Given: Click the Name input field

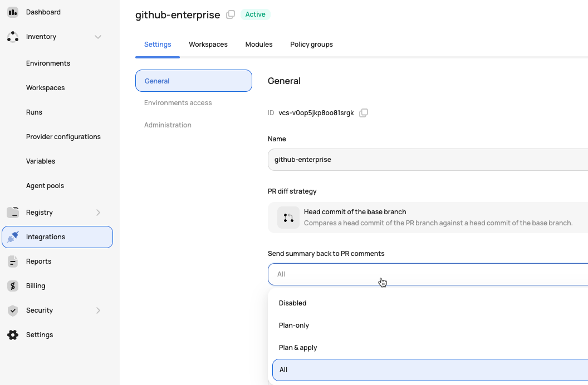Looking at the screenshot, I should point(428,160).
